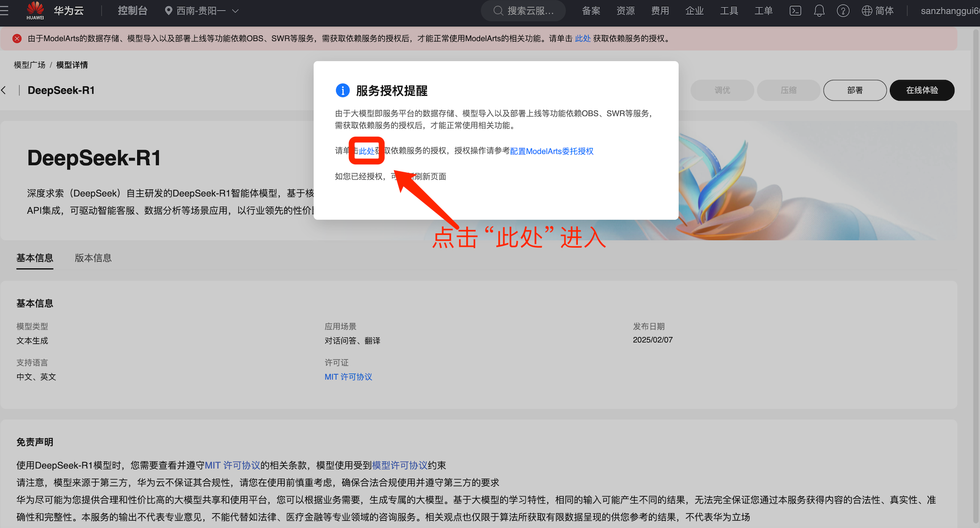Click the 部署 button
This screenshot has height=528, width=980.
[x=855, y=90]
